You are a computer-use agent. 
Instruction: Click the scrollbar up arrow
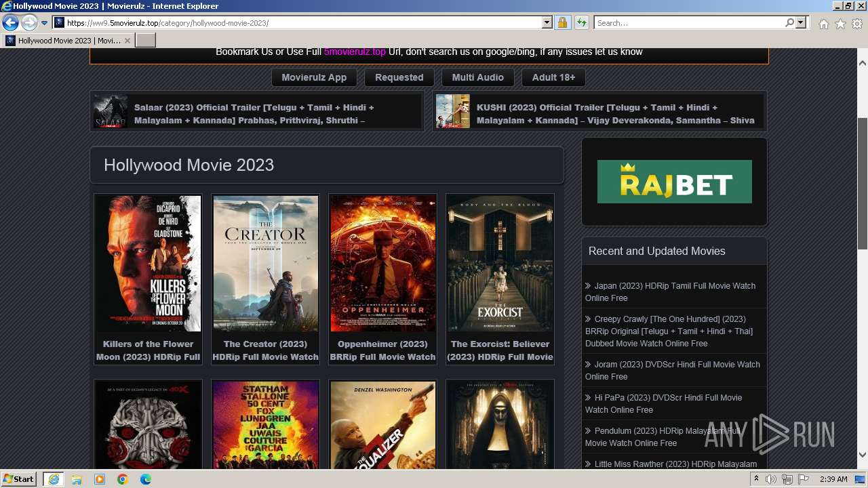coord(863,62)
